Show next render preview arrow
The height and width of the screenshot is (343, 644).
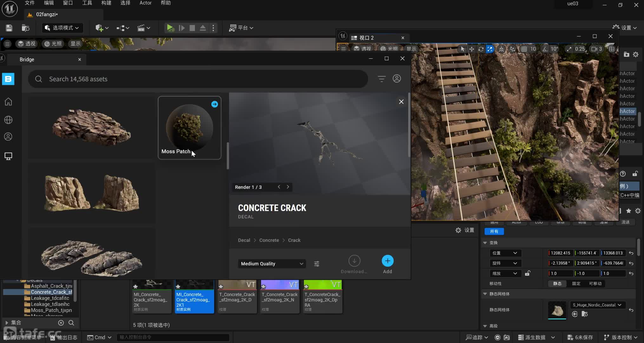pyautogui.click(x=288, y=187)
